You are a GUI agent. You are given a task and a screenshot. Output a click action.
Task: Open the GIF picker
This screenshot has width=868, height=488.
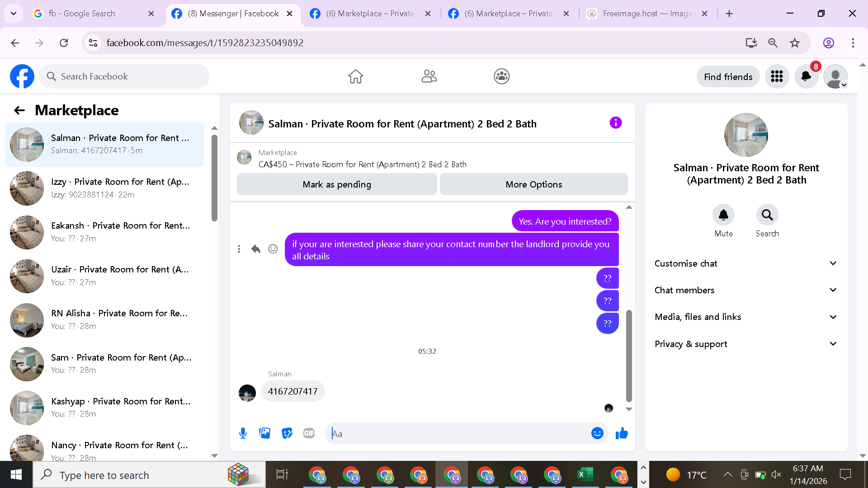click(309, 433)
